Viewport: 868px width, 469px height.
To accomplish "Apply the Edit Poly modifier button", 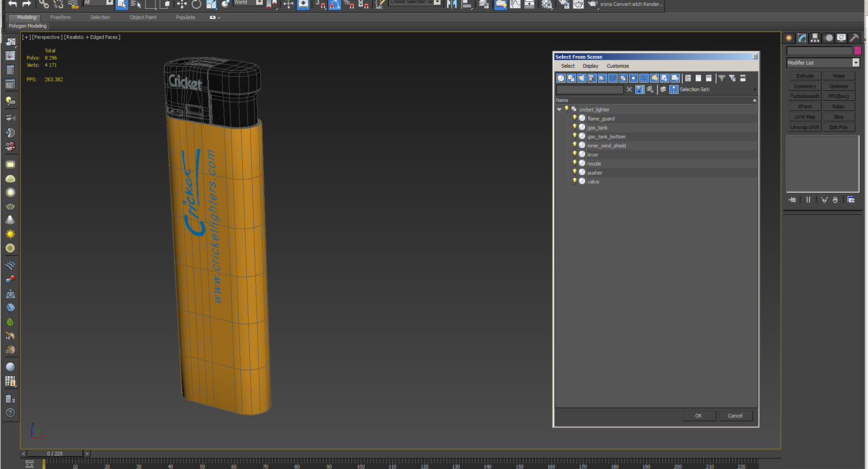I will [x=839, y=127].
